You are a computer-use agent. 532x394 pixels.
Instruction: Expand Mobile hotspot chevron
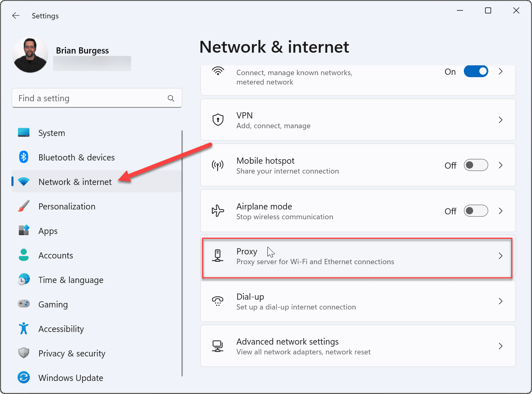501,165
